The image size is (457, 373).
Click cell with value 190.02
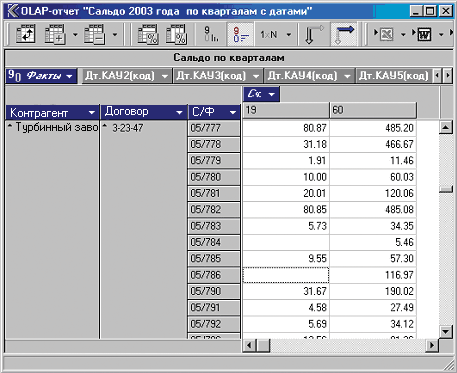tap(373, 291)
